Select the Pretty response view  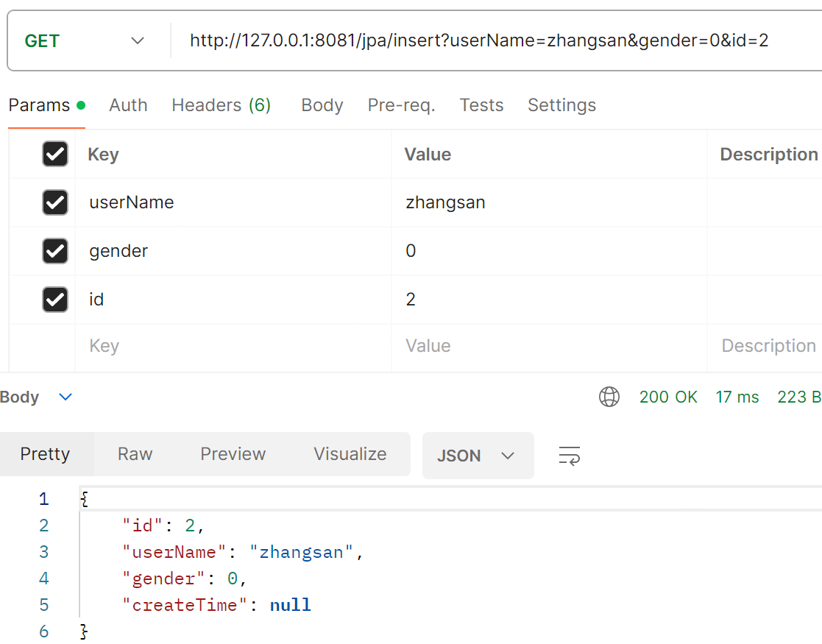point(45,454)
